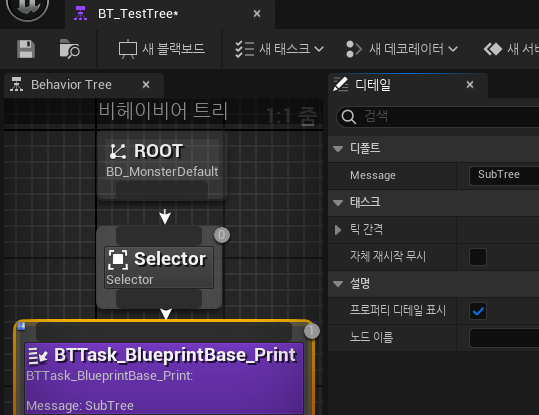Expand the 틱 간격 property
The width and height of the screenshot is (539, 415).
pyautogui.click(x=338, y=229)
